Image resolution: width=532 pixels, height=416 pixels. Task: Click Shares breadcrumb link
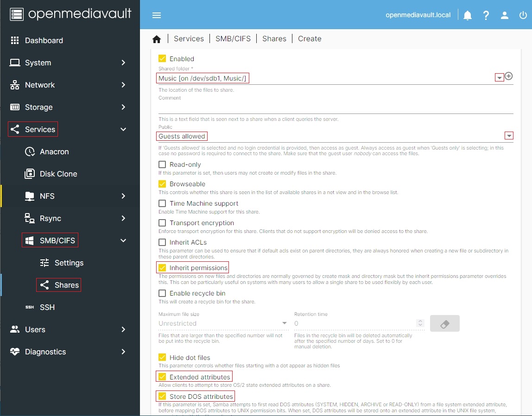tap(274, 39)
